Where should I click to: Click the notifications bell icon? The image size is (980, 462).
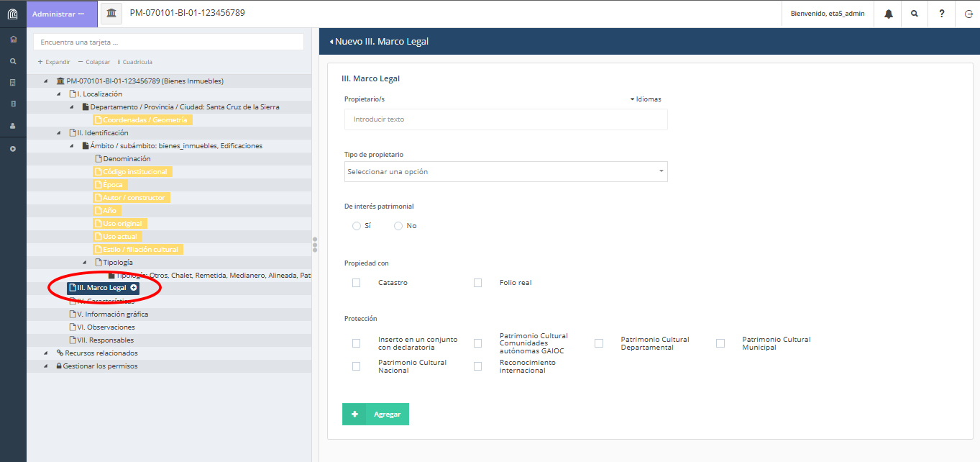click(889, 14)
